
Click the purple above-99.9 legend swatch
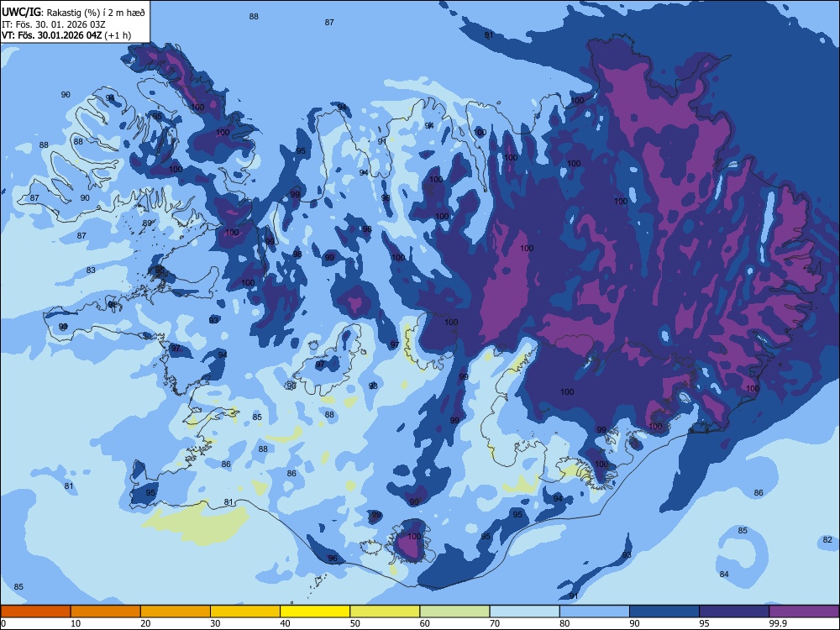click(x=804, y=612)
